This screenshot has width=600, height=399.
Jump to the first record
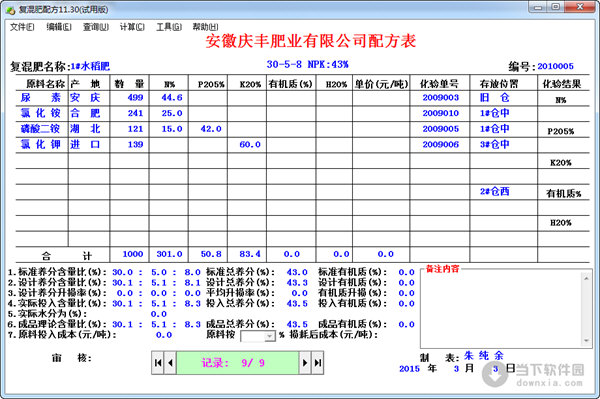click(x=158, y=363)
